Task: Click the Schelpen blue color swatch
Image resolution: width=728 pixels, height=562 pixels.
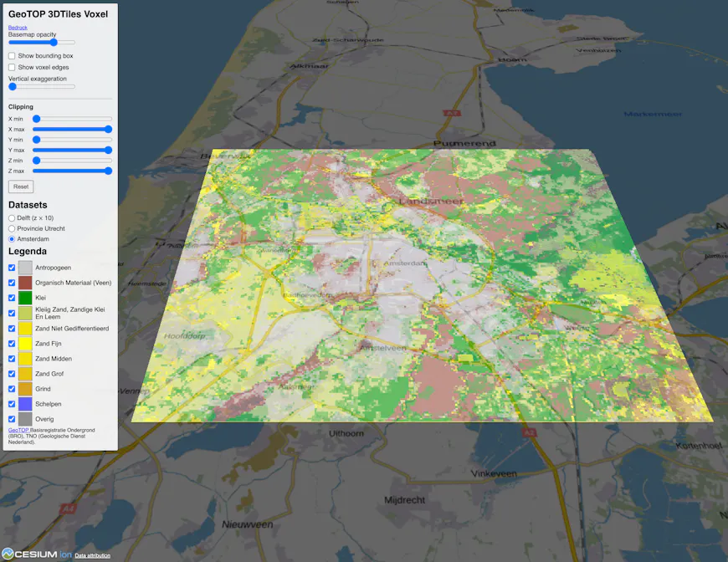Action: (x=25, y=404)
